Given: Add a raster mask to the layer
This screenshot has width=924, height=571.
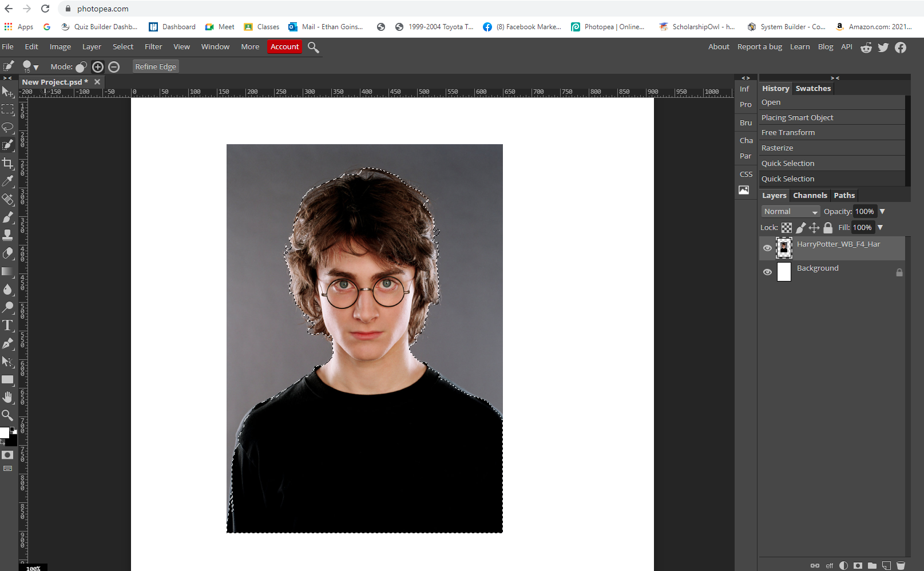Looking at the screenshot, I should 858,565.
